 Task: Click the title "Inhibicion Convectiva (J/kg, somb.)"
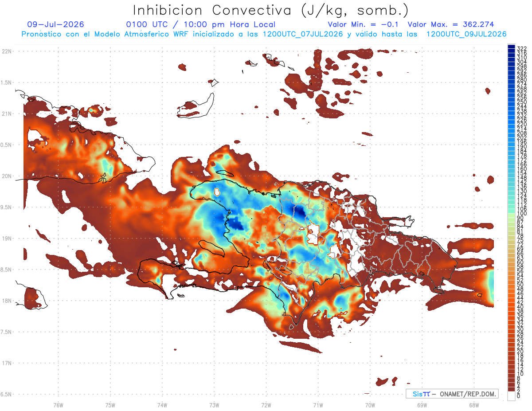(x=271, y=10)
